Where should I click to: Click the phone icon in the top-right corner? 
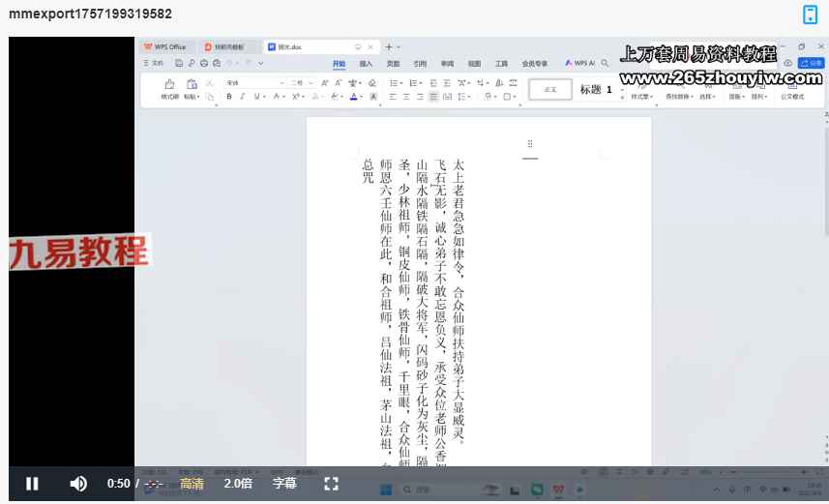pos(810,15)
